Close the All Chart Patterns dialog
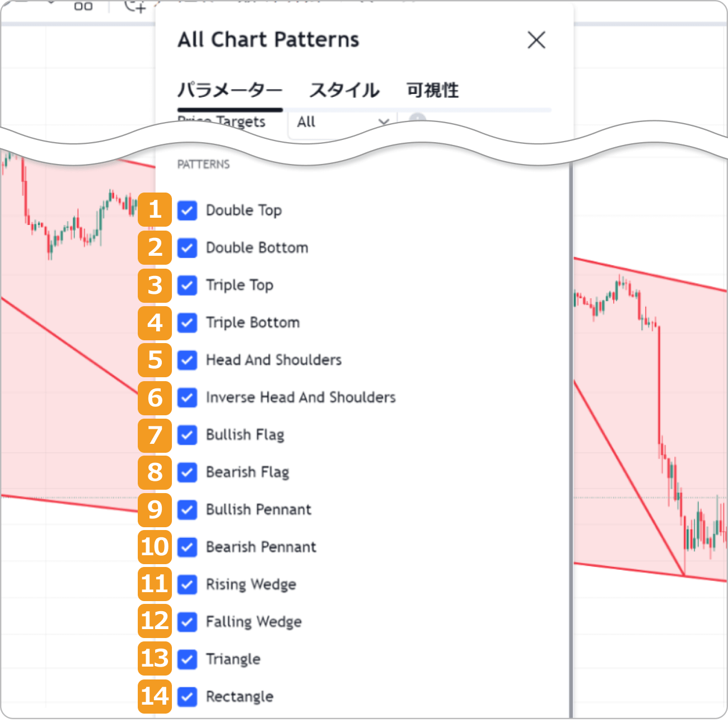Viewport: 728px width, 722px height. coord(536,40)
